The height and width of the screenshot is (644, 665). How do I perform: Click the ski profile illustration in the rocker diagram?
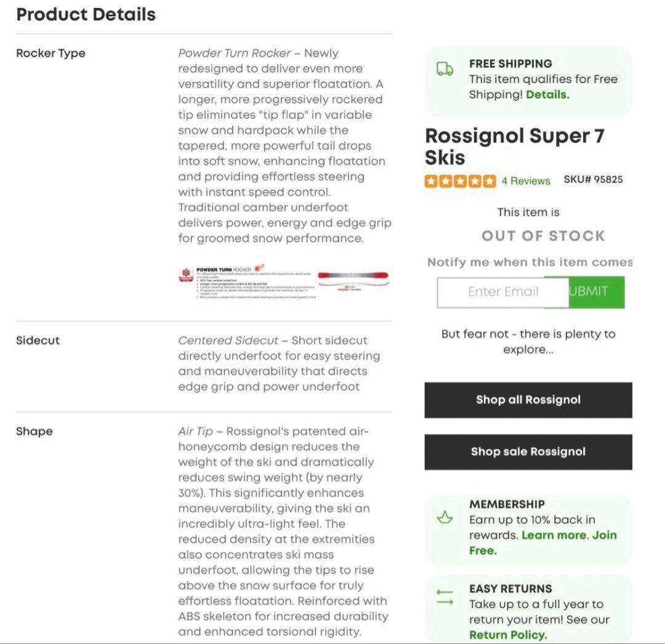tap(353, 276)
